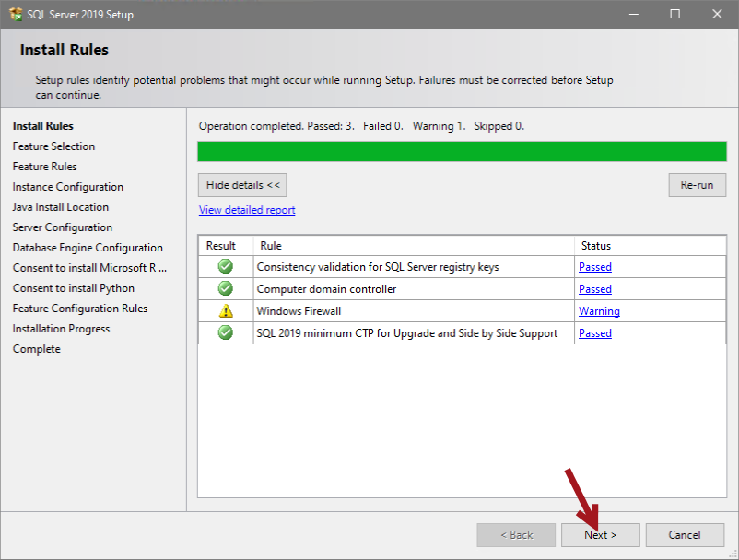
Task: Minimize the SQL Server 2019 Setup window
Action: point(634,14)
